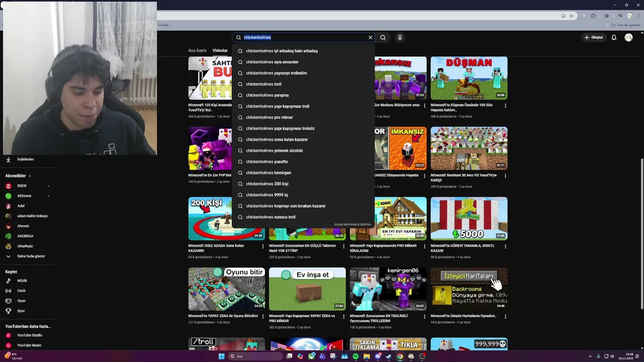This screenshot has height=362, width=644.
Task: Open the YouTube notifications bell
Action: pos(614,37)
